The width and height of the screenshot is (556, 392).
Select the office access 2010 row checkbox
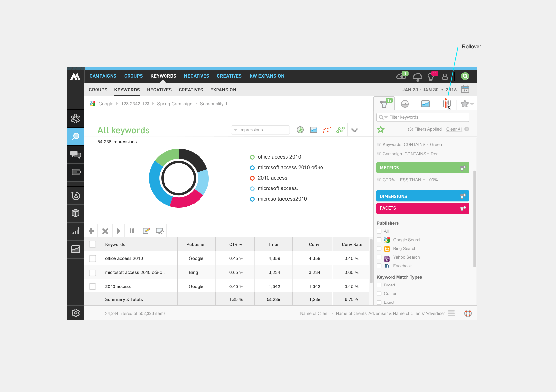(93, 258)
